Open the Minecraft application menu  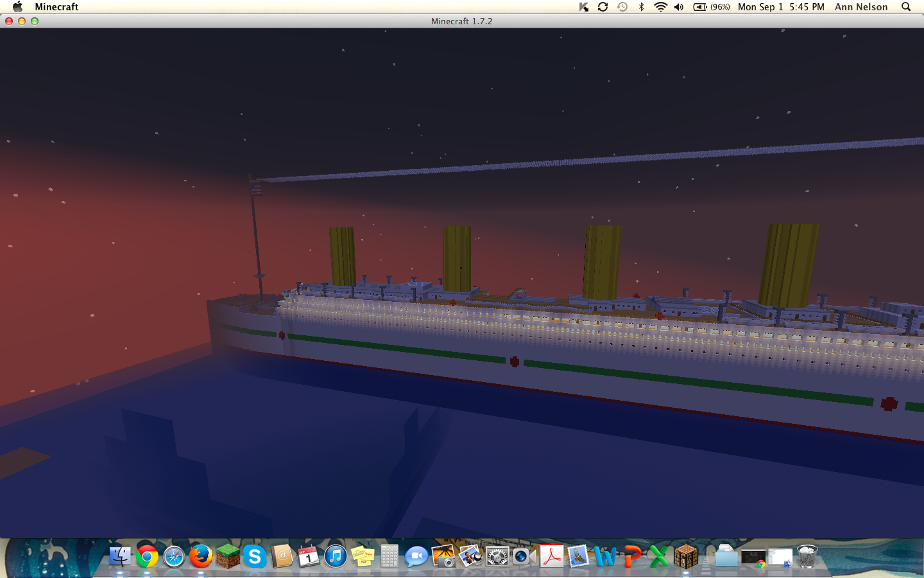point(56,7)
